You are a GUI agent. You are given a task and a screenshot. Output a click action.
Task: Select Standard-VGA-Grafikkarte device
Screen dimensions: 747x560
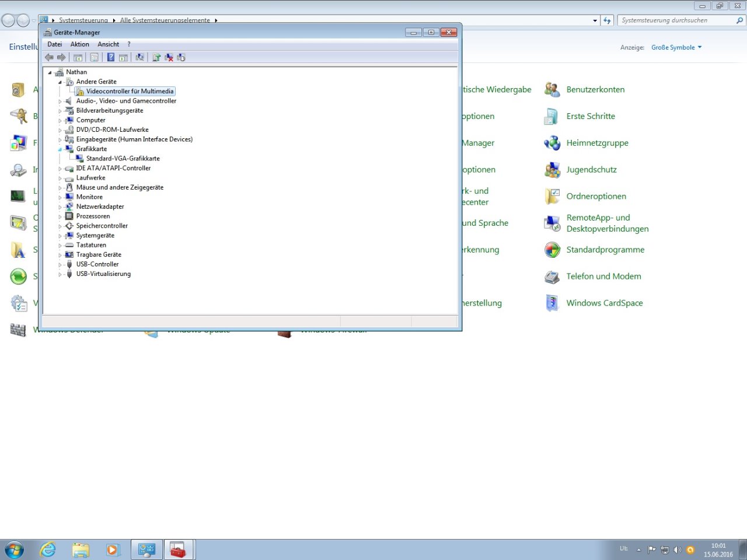(x=123, y=159)
